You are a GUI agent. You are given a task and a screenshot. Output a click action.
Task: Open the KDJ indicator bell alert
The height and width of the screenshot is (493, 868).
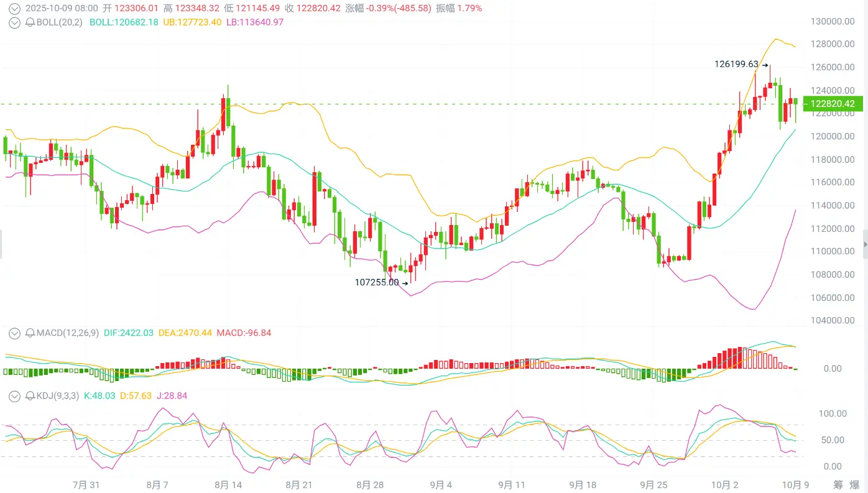[x=30, y=395]
